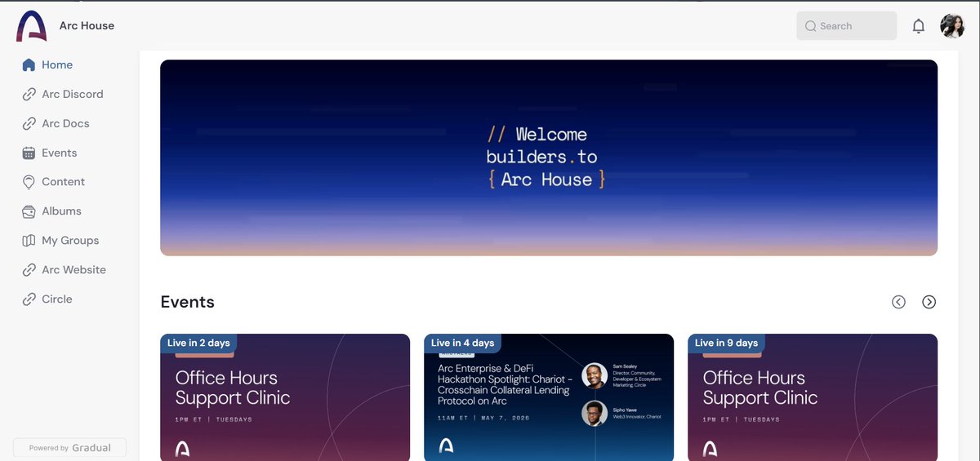Show next events with right arrow
Image resolution: width=980 pixels, height=461 pixels.
click(929, 302)
